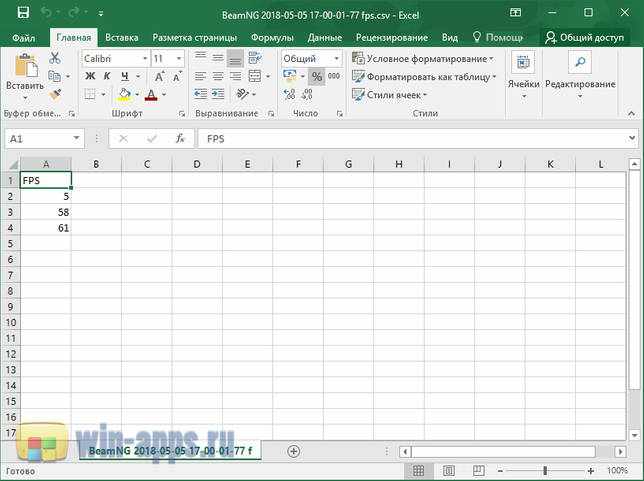Click the Top Align icon

pos(200,58)
